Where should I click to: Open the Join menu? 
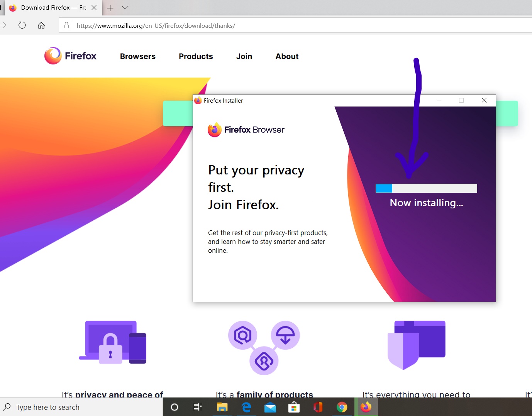[x=244, y=56]
